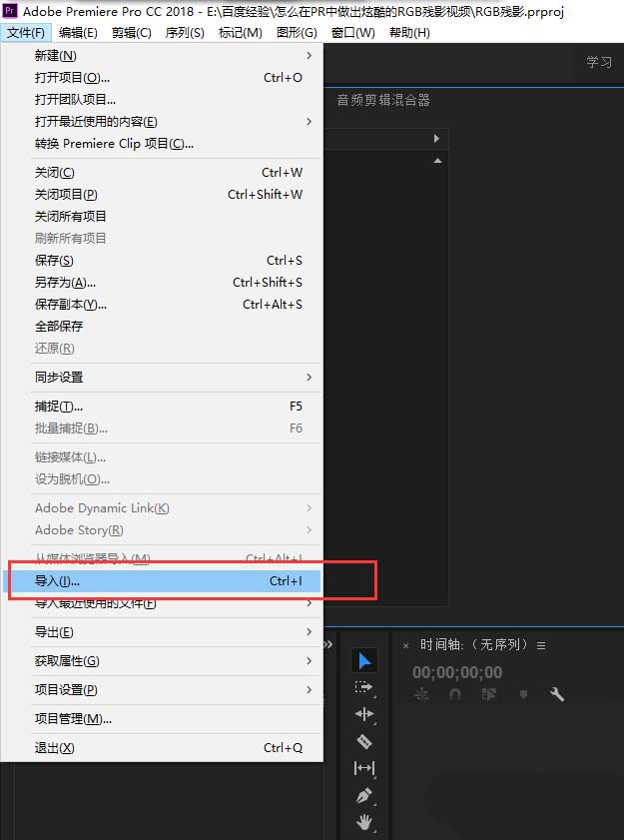Click the double-chevron panel overflow icon

328,644
